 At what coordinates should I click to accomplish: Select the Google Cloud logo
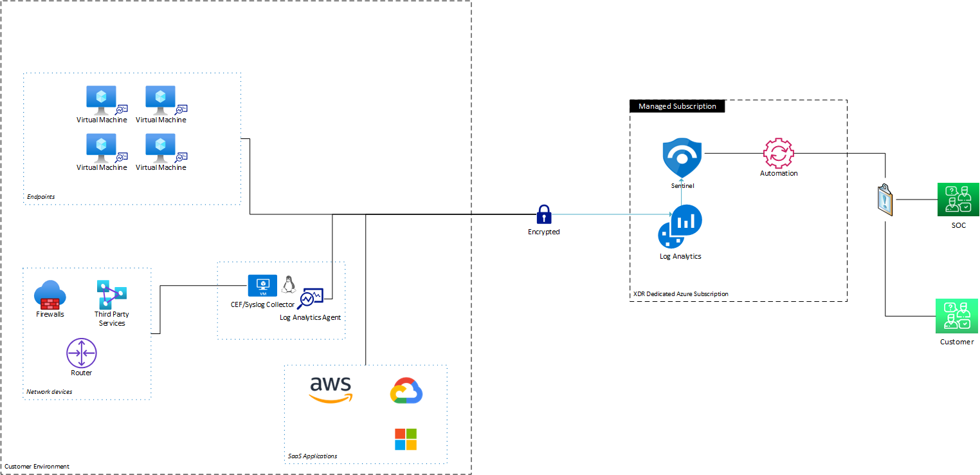(406, 390)
